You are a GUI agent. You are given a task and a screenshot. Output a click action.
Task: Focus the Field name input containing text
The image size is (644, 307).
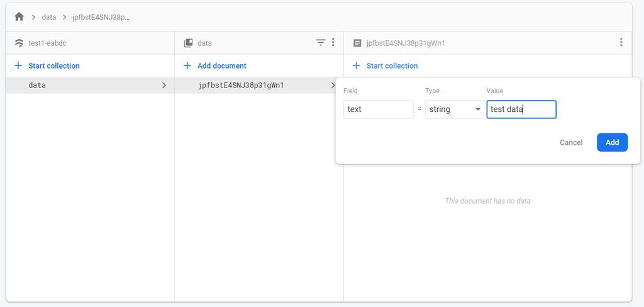[378, 109]
